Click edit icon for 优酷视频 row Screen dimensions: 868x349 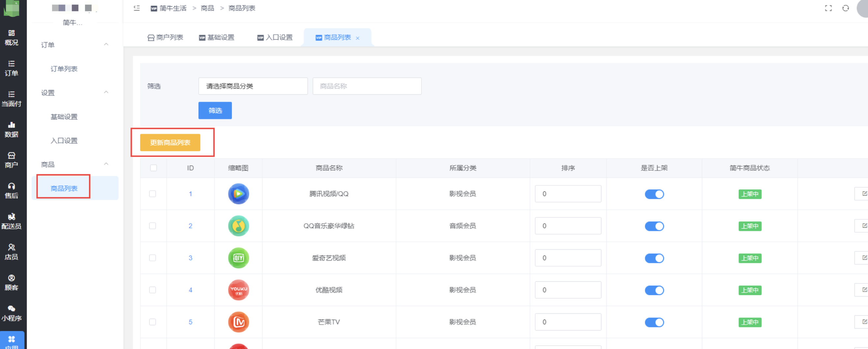click(864, 290)
